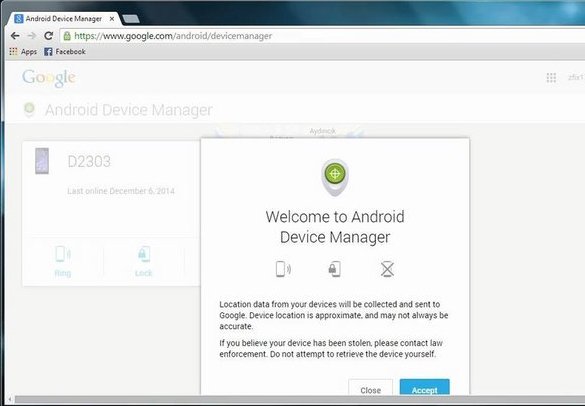This screenshot has width=585, height=406.
Task: Ring the D2303 device
Action: coord(63,261)
